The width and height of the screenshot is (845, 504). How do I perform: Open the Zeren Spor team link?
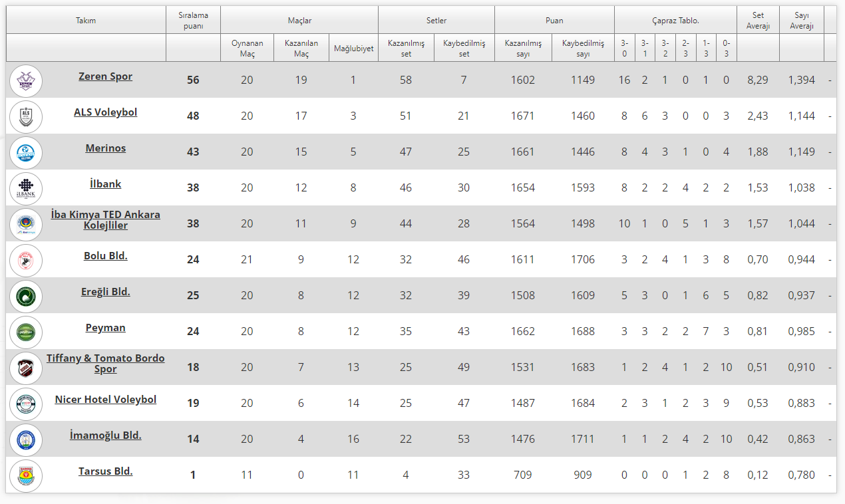(106, 76)
